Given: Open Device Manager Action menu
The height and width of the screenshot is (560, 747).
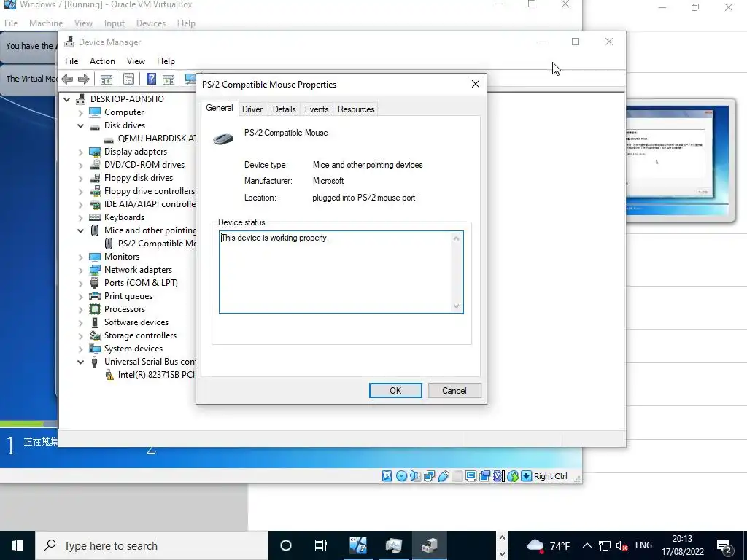Looking at the screenshot, I should tap(102, 61).
